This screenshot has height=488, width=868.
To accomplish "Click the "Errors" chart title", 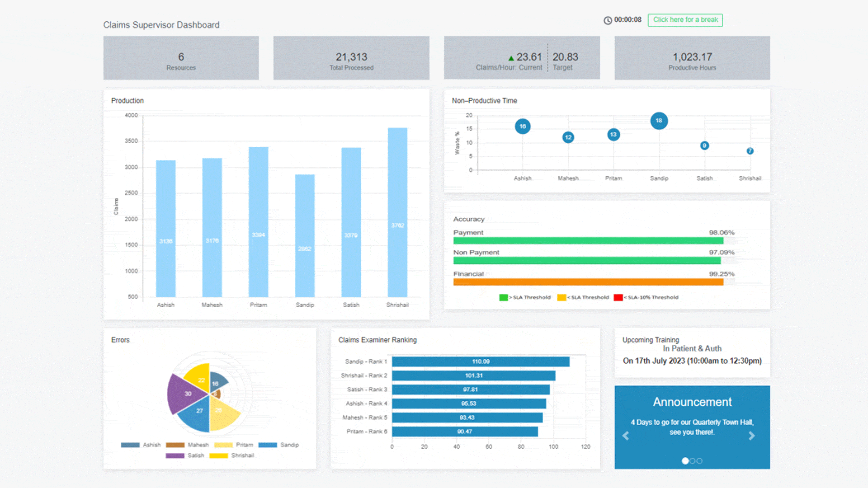I will coord(120,340).
